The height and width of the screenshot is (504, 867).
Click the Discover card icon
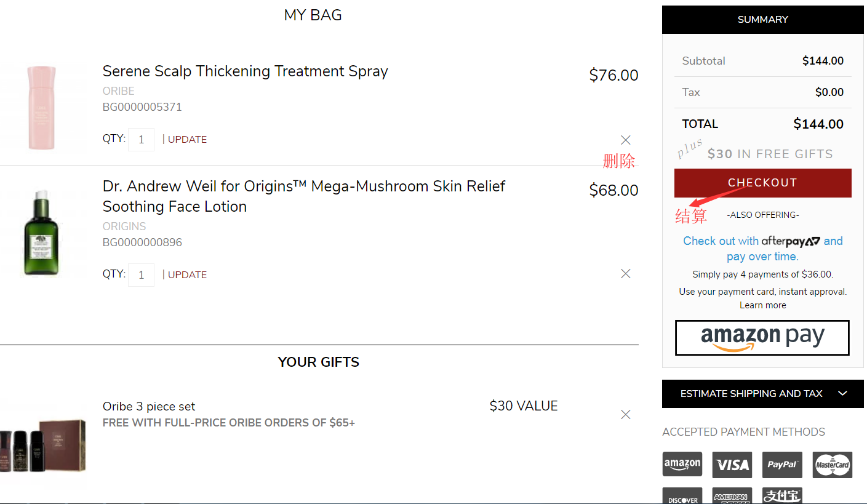682,497
